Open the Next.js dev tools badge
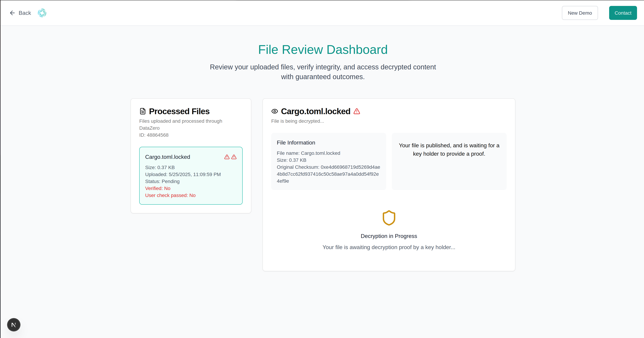The height and width of the screenshot is (338, 644). point(14,325)
